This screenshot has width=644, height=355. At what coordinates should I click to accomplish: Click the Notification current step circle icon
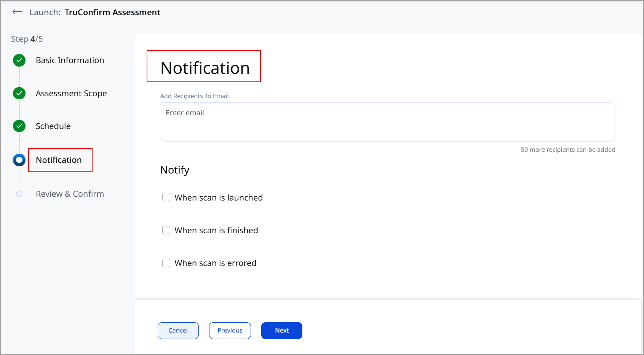point(19,160)
